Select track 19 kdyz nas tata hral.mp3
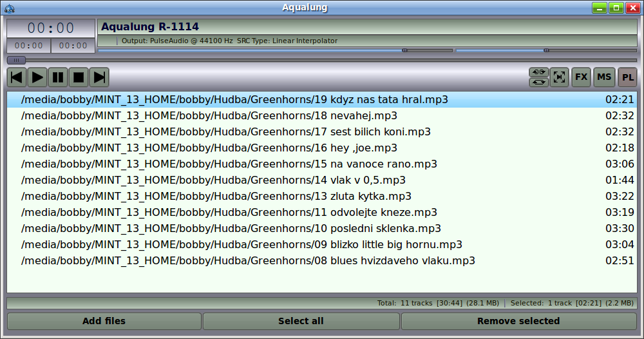 [x=322, y=100]
